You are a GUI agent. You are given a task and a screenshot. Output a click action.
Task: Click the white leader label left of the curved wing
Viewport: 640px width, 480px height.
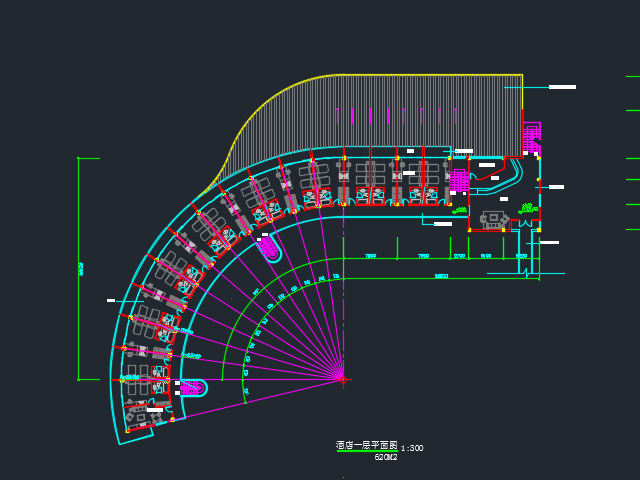click(x=111, y=300)
